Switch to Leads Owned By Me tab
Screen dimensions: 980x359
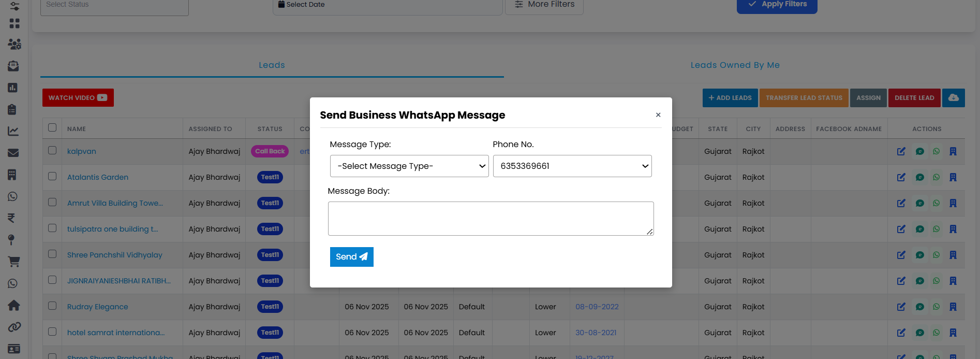735,65
